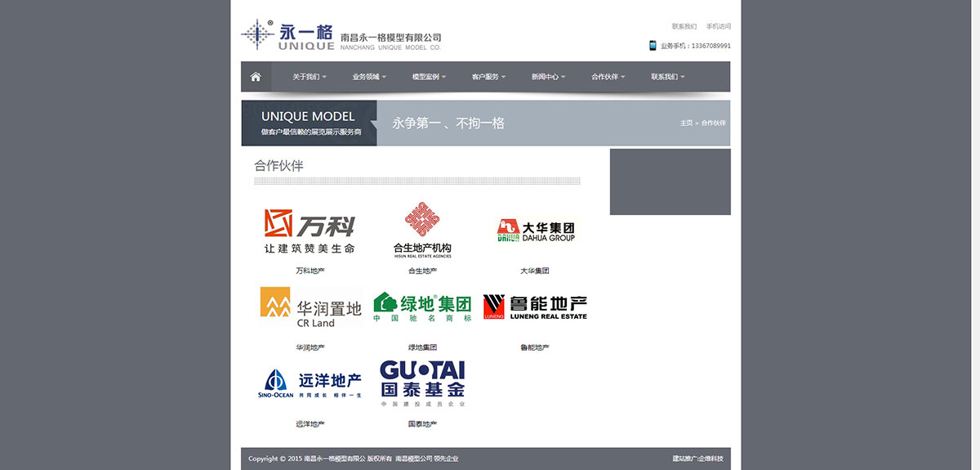Click the 大华集团 caption link

point(535,271)
